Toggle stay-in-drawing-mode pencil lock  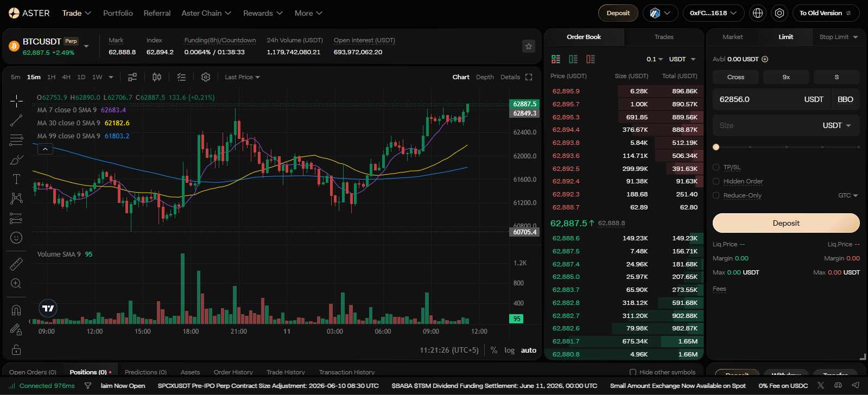[16, 329]
